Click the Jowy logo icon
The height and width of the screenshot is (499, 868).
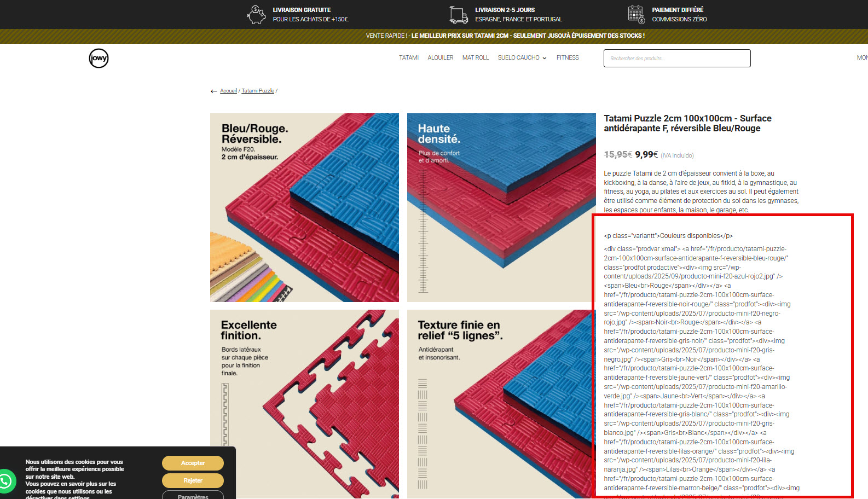tap(99, 58)
